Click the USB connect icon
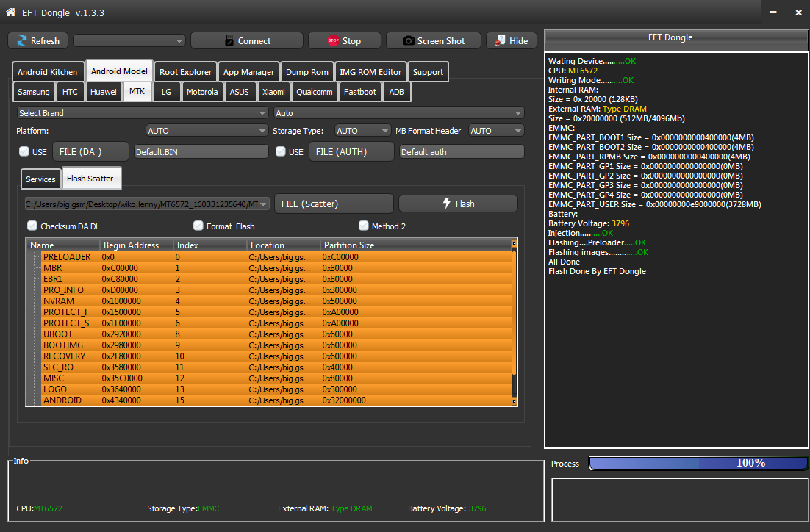 coord(229,40)
